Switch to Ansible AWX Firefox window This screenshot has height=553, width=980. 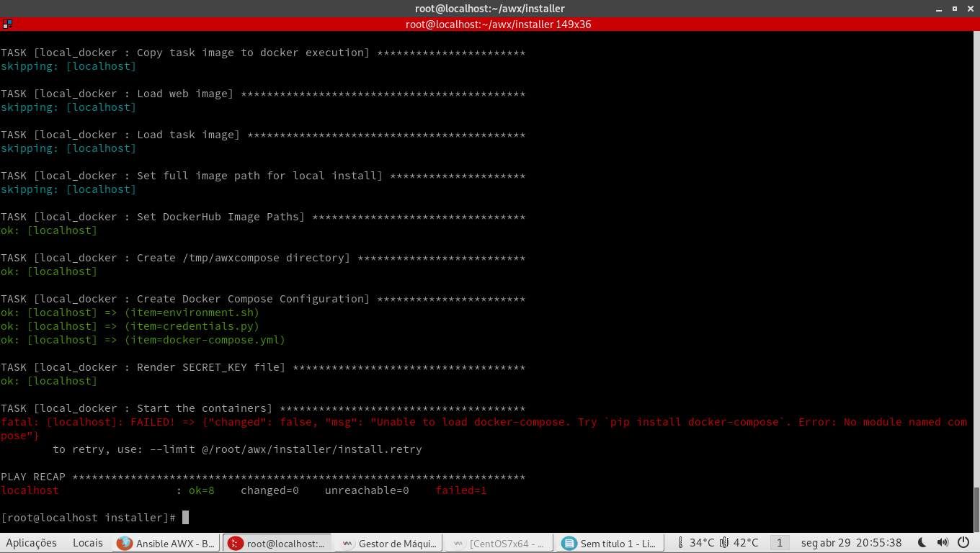click(x=167, y=544)
